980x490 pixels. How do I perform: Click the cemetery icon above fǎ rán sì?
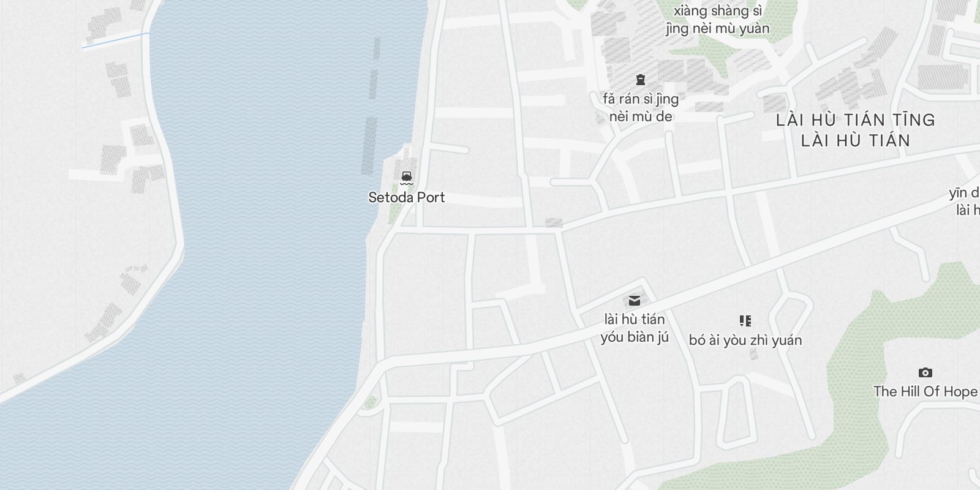pyautogui.click(x=640, y=80)
